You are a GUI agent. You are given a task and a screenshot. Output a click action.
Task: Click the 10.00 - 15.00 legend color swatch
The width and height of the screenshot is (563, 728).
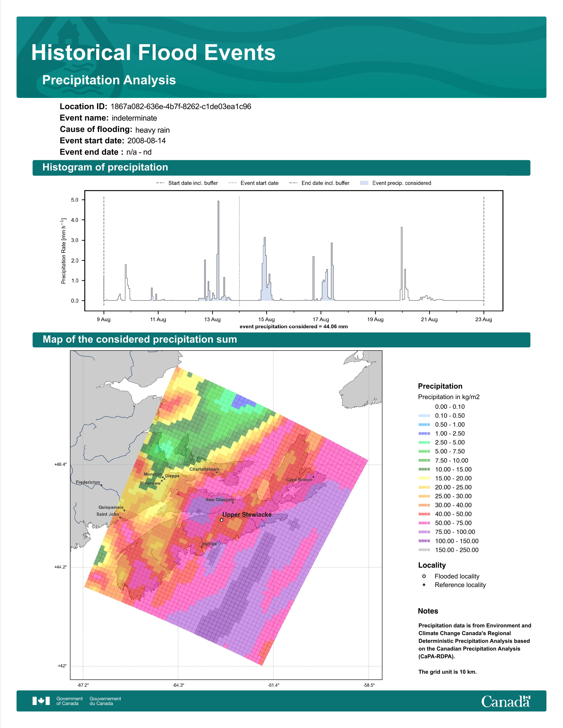pos(424,469)
